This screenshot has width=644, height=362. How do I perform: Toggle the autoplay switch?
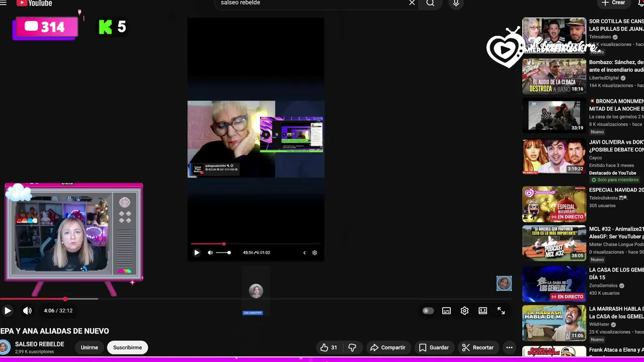428,311
